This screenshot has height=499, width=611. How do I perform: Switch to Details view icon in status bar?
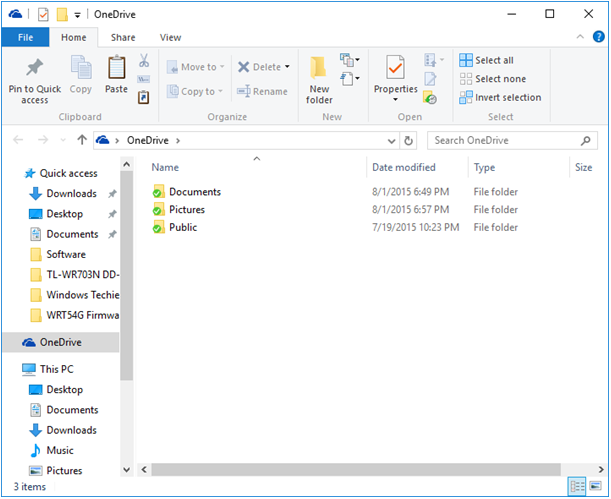(577, 486)
